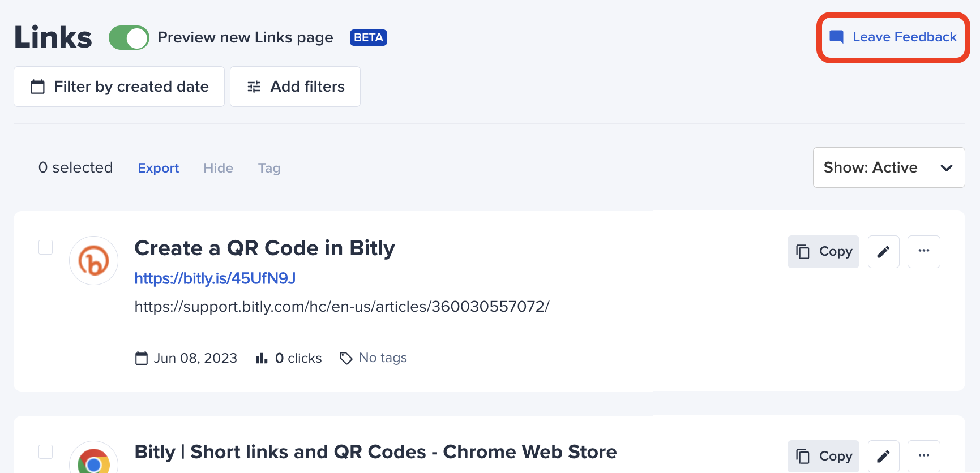Copy the Create a QR Code short link
The height and width of the screenshot is (473, 980).
[823, 252]
